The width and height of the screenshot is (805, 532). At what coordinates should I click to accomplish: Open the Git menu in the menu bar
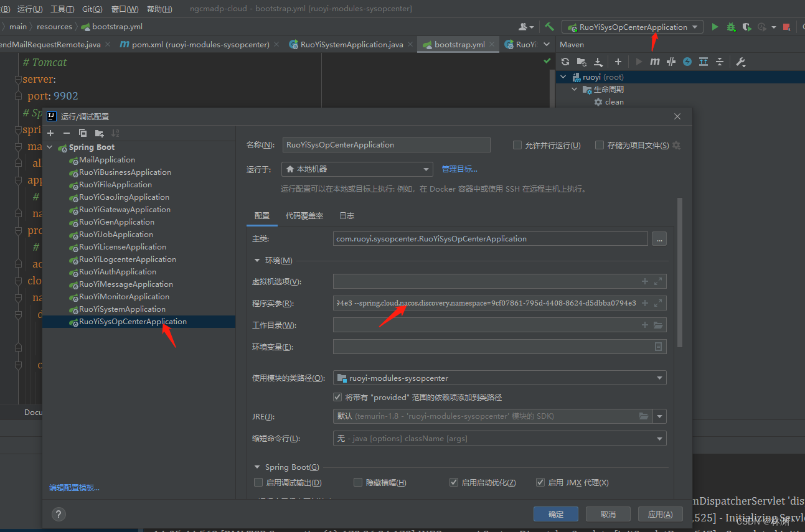[92, 9]
